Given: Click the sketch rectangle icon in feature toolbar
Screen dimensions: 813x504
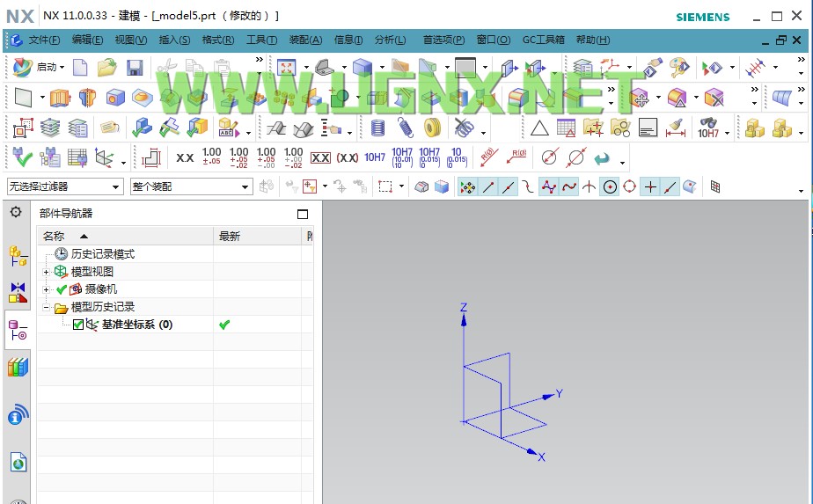Looking at the screenshot, I should (23, 97).
